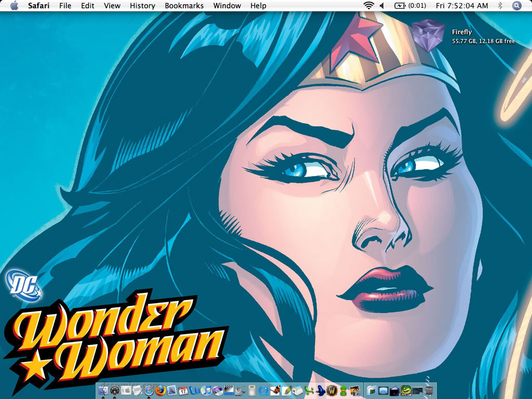Open iCal from the Dock
Viewport: 532px width, 399px height.
point(183,391)
